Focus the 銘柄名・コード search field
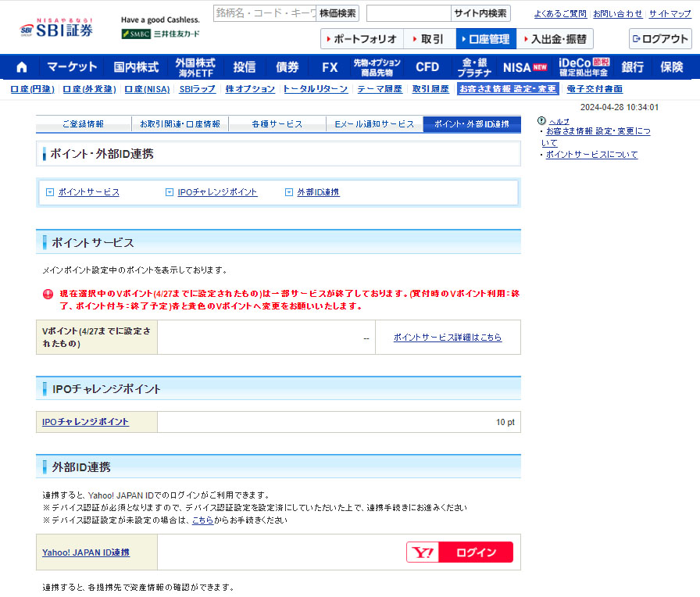Screen dimensions: 700x597 pos(264,13)
